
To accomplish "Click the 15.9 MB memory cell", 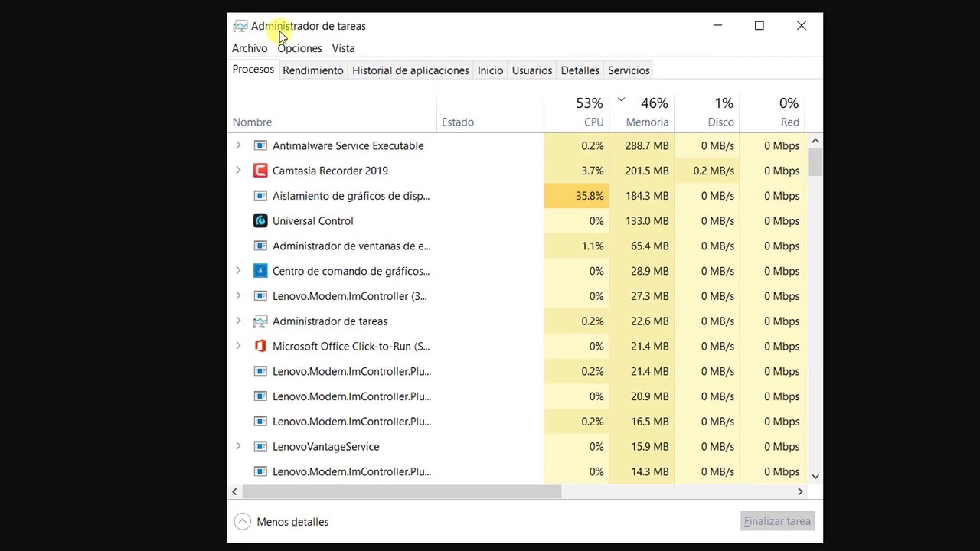I will (x=642, y=446).
